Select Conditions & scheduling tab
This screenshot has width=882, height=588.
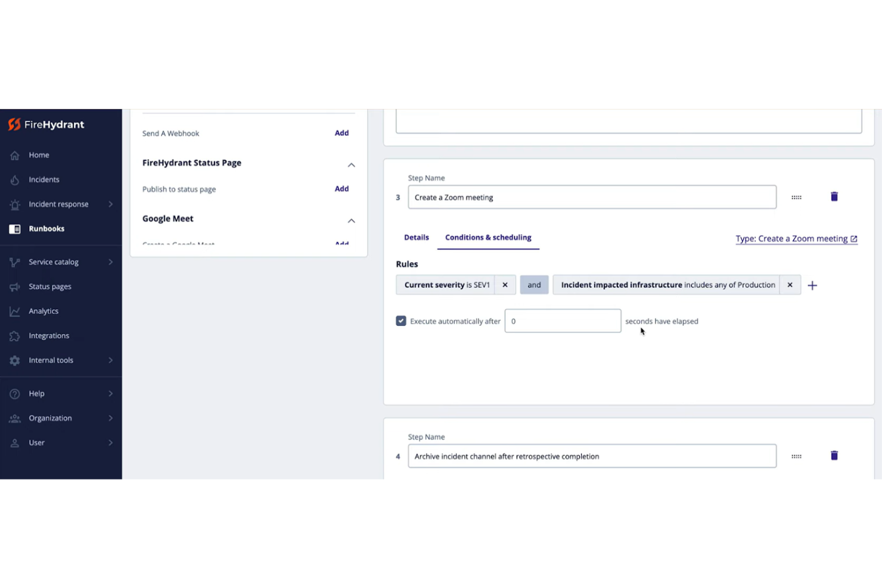click(x=487, y=237)
